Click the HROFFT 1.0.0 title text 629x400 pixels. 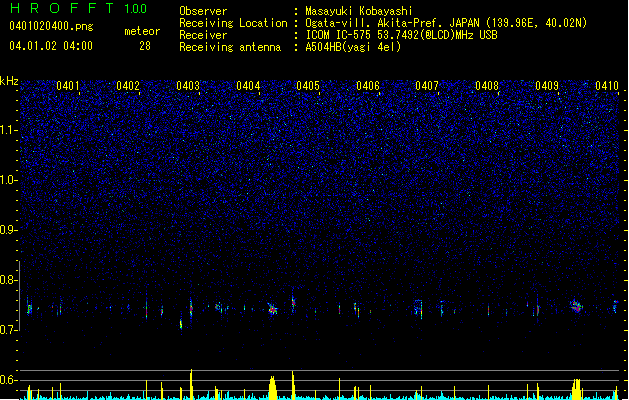click(78, 8)
